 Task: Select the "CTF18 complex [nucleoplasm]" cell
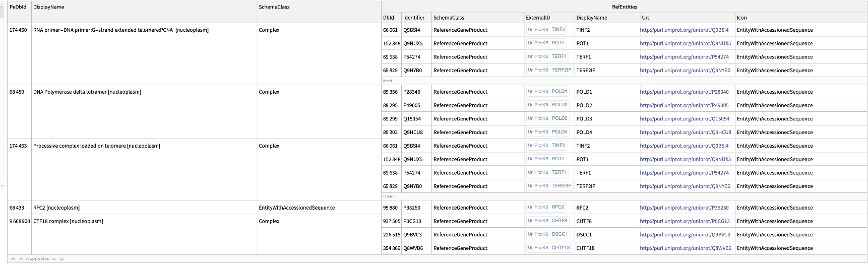coord(68,221)
